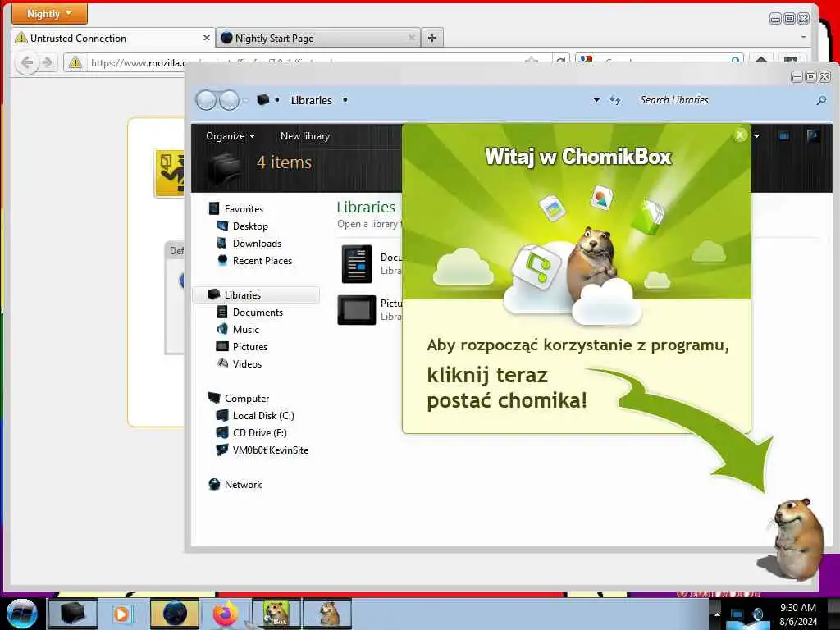Open the explorer address history dropdown
The image size is (840, 630).
coord(596,100)
